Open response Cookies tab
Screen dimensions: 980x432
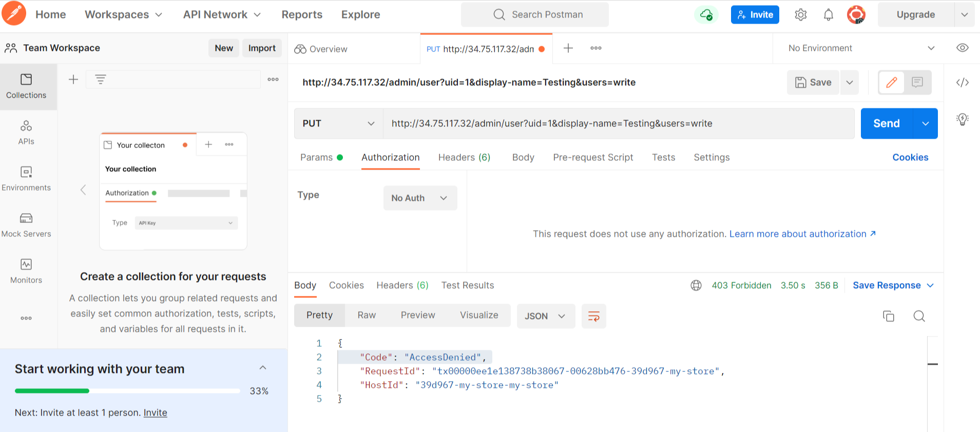pos(346,285)
